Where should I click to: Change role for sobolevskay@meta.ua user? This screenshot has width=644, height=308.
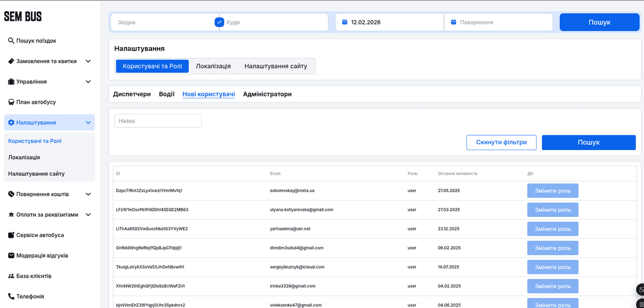pos(552,191)
